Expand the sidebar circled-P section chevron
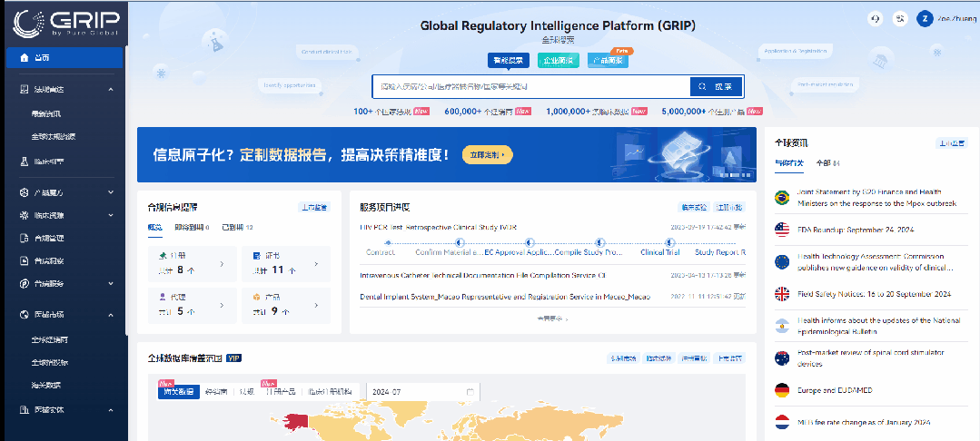 [111, 284]
